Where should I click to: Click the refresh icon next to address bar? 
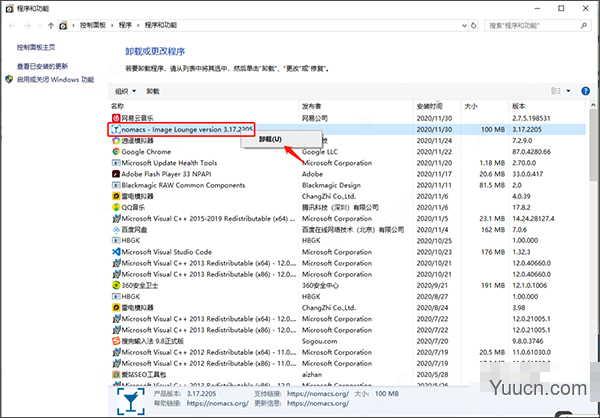(474, 26)
